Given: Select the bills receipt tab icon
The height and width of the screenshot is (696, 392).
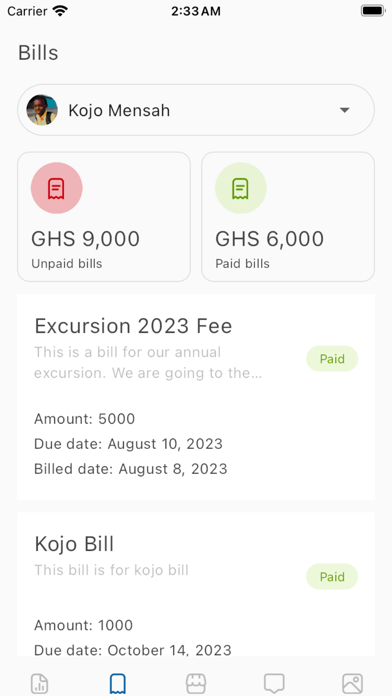Looking at the screenshot, I should point(118,684).
